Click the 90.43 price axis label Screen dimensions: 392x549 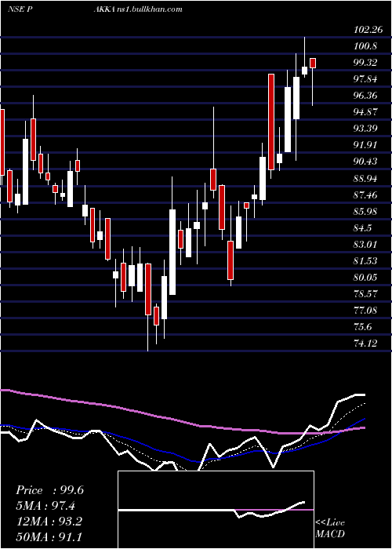tap(365, 162)
